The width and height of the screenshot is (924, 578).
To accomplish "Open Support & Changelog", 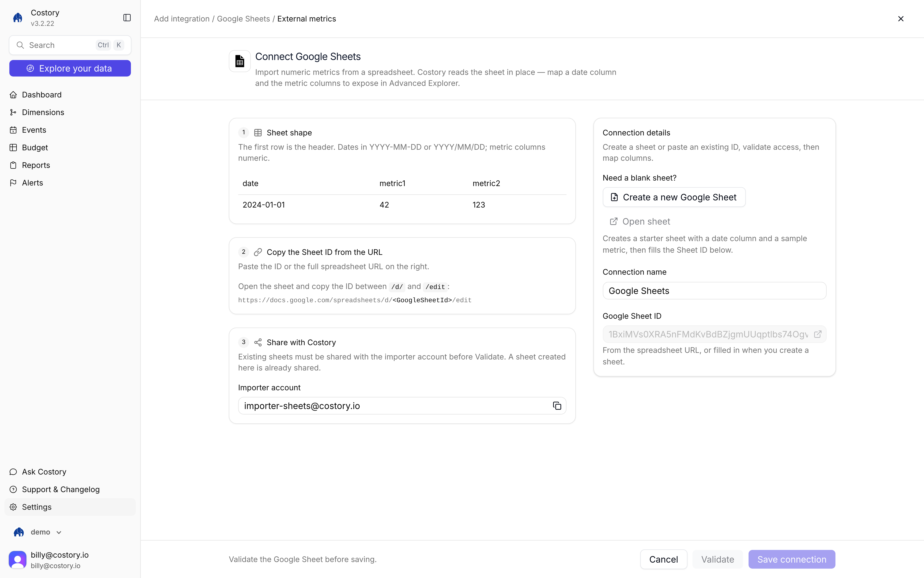I will point(70,489).
